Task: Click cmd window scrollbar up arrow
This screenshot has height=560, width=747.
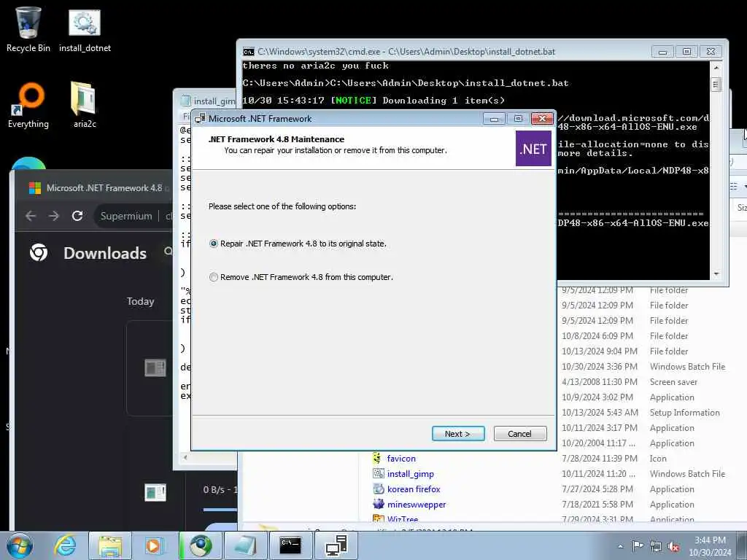Action: point(716,68)
